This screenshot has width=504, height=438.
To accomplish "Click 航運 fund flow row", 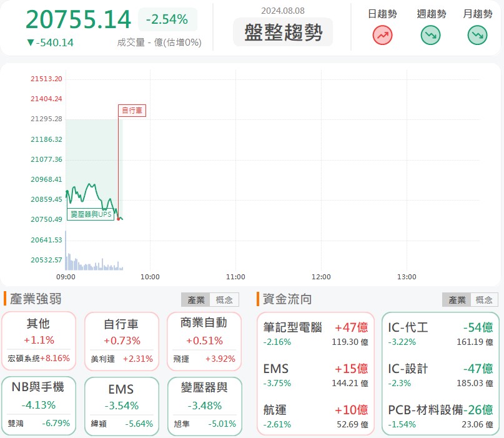I will (x=315, y=415).
